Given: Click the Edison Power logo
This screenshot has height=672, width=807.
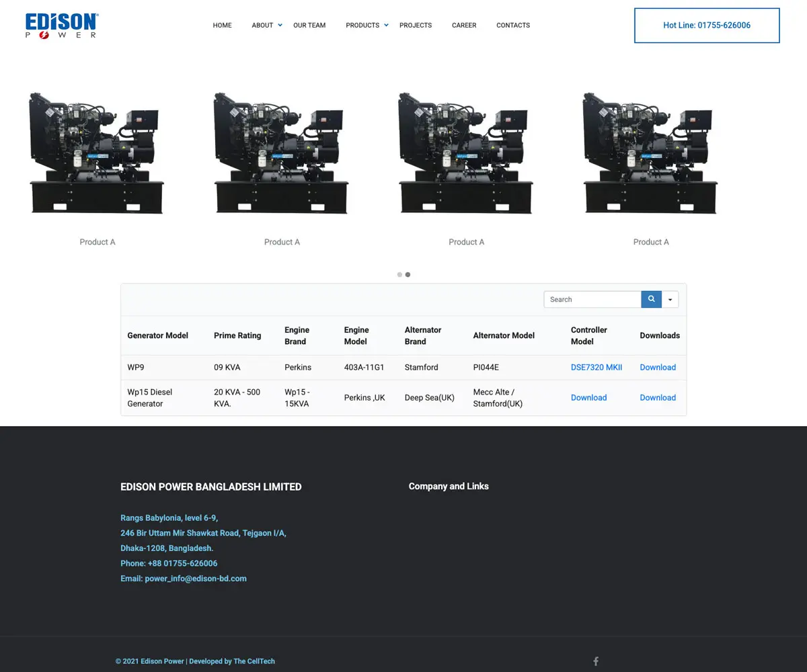Looking at the screenshot, I should point(62,26).
